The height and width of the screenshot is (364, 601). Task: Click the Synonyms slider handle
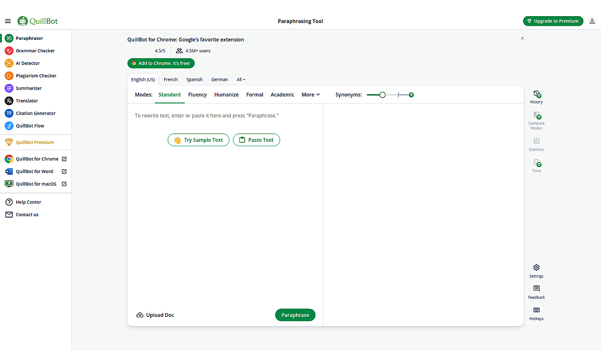pos(382,95)
